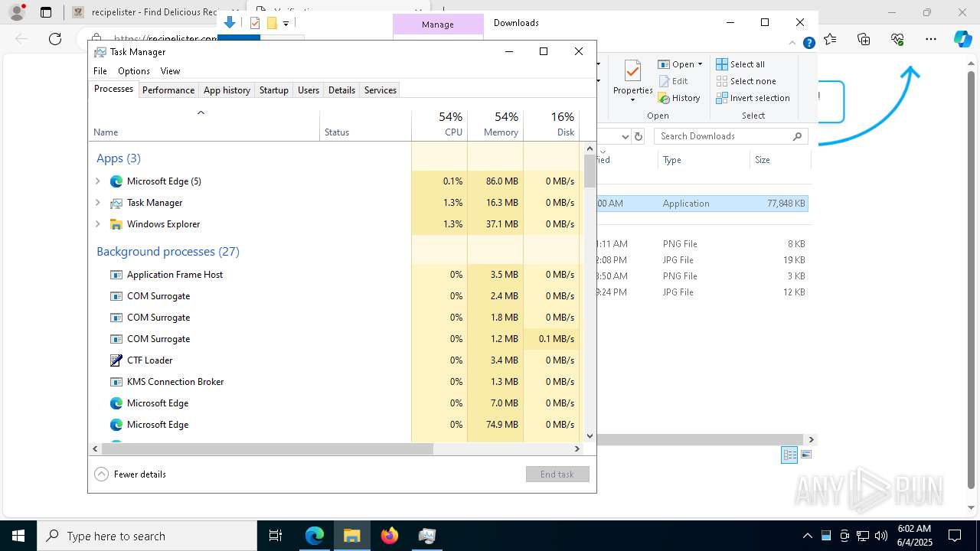Viewport: 980px width, 551px height.
Task: Collapse the Explorer ribbon with the chevron
Action: 793,43
